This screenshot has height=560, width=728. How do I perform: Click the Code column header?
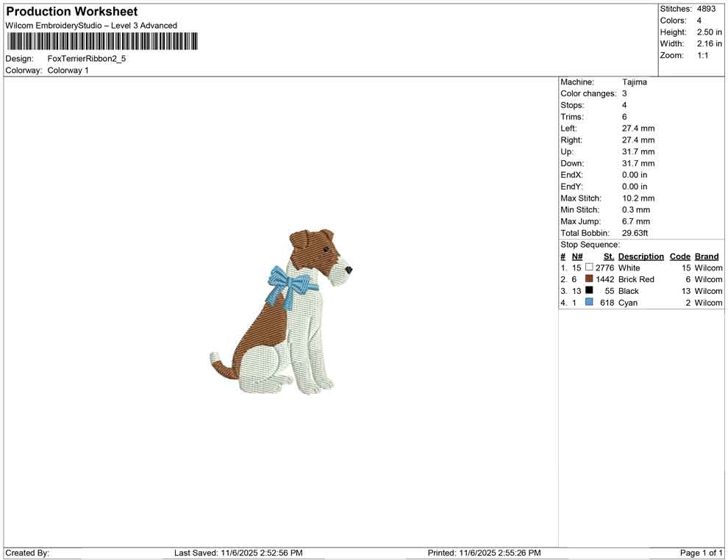pyautogui.click(x=679, y=256)
